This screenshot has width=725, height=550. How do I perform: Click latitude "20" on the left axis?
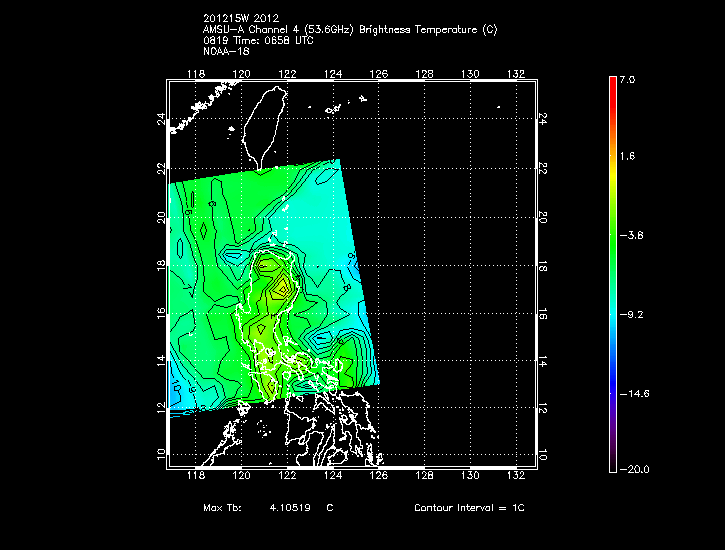161,217
